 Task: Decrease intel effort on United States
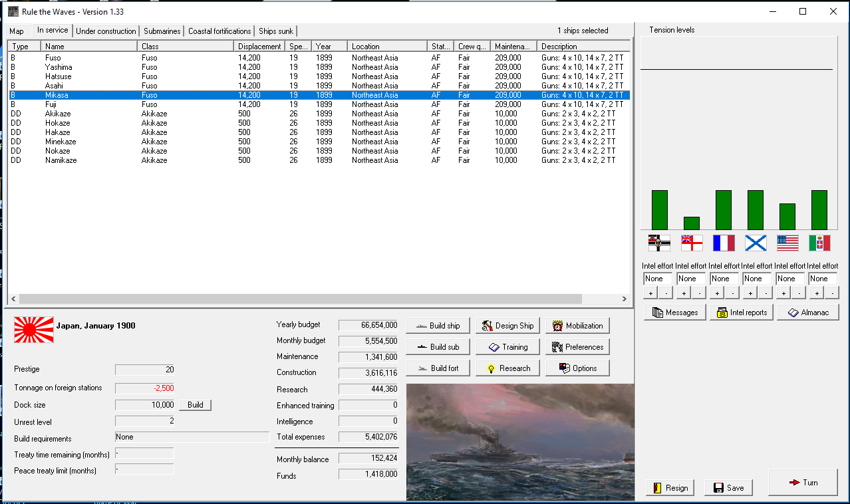pyautogui.click(x=798, y=293)
